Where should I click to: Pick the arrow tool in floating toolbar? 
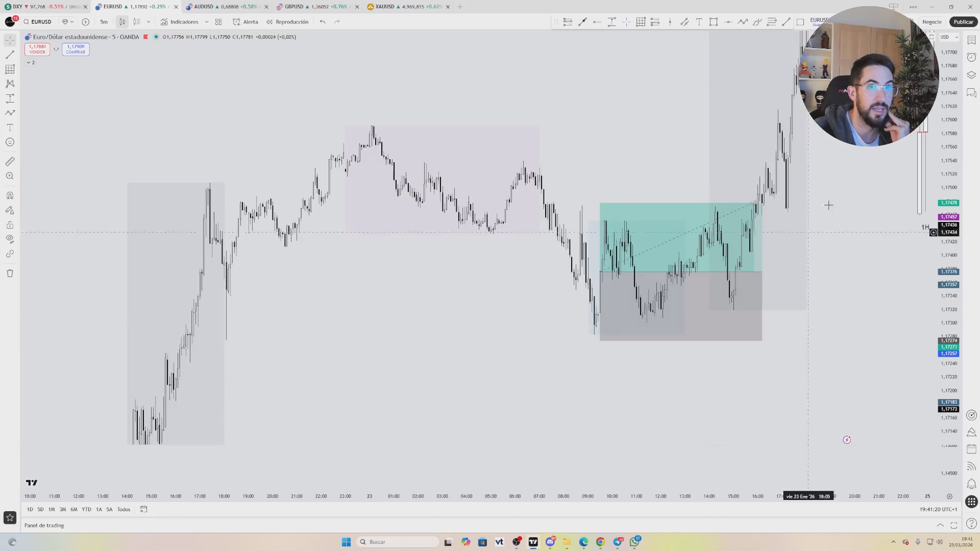[582, 22]
